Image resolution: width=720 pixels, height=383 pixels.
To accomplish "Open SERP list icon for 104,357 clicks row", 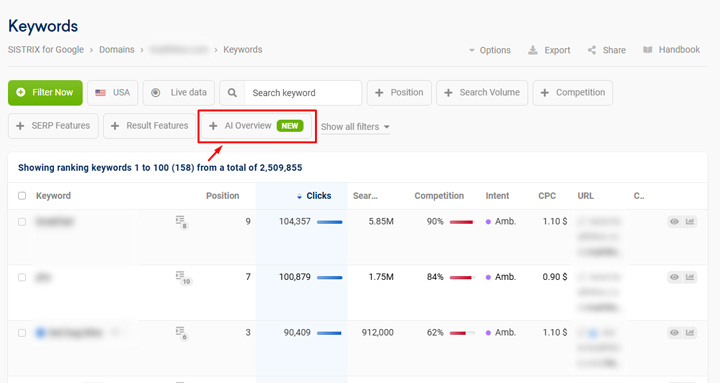I will [x=181, y=222].
